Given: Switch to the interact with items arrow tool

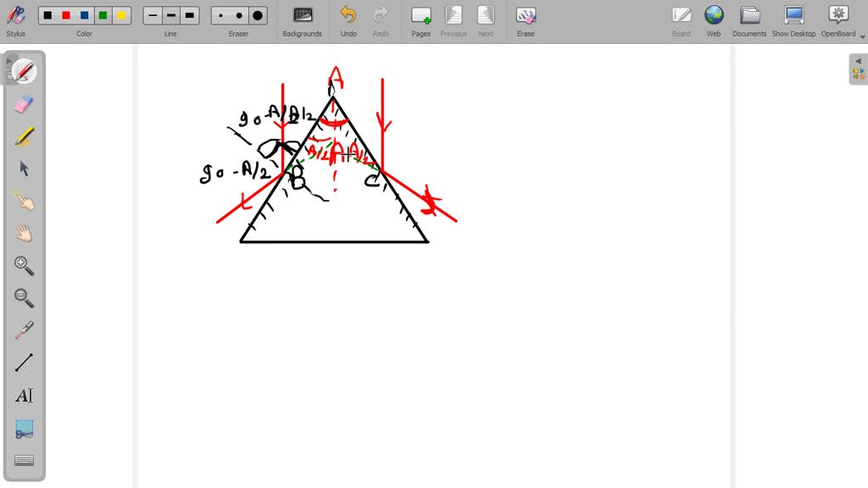Looking at the screenshot, I should pos(23,169).
